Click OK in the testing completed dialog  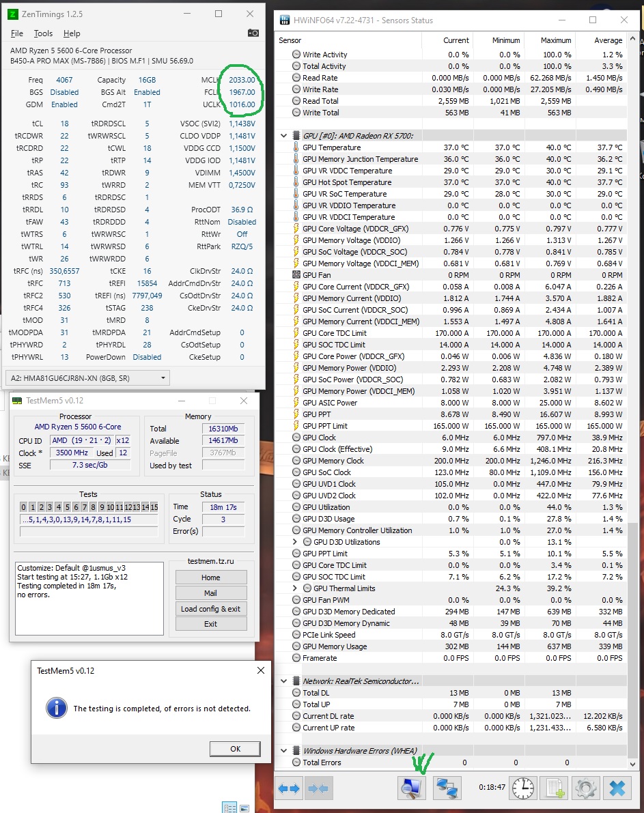235,749
